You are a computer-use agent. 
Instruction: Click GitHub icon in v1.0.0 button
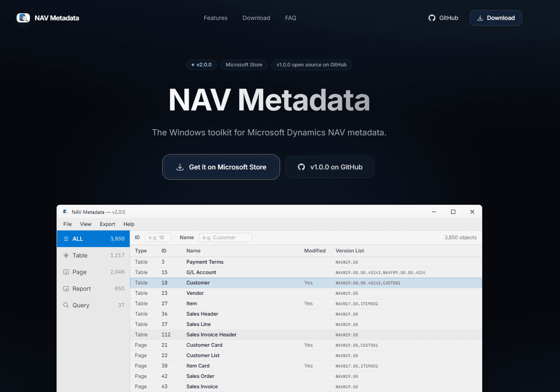[301, 167]
